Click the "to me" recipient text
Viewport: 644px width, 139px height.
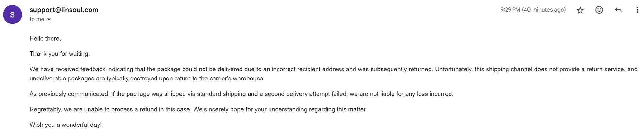click(x=37, y=19)
